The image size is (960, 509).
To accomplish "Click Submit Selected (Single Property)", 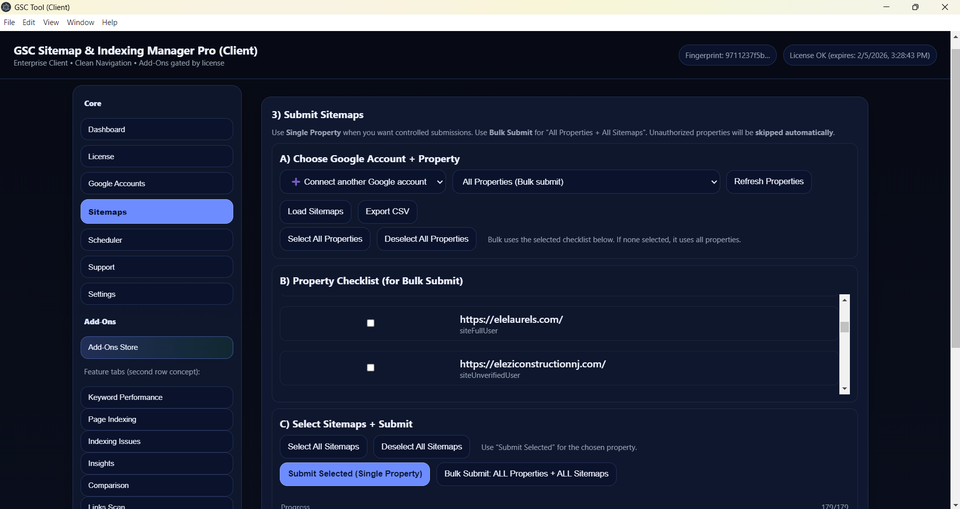I will click(x=355, y=473).
